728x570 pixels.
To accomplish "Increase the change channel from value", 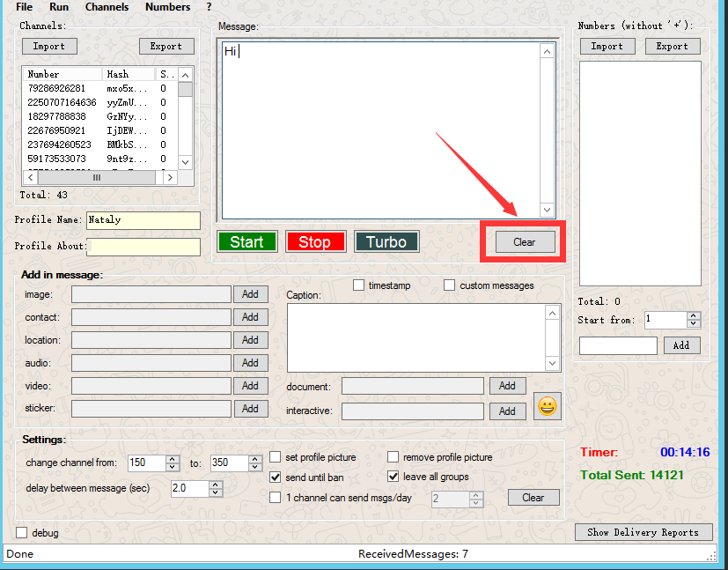I will coord(173,459).
